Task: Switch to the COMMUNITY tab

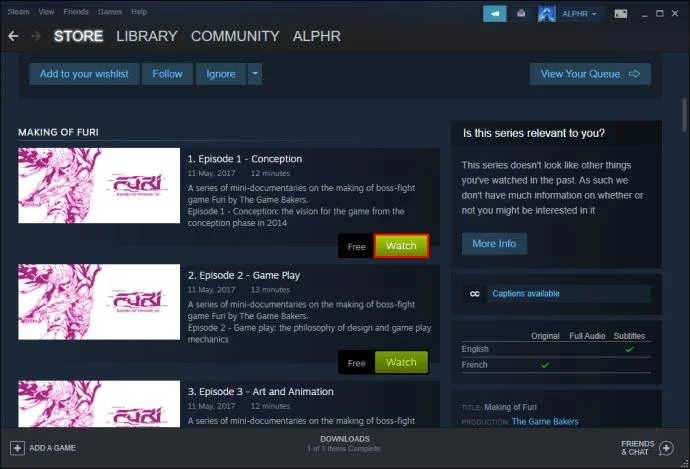Action: click(235, 36)
